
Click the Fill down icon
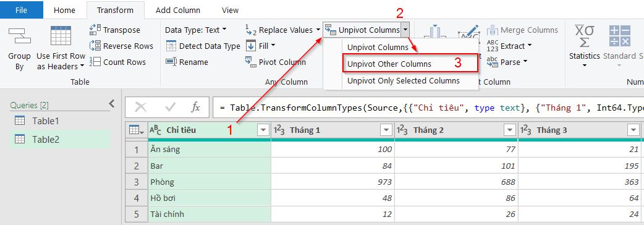[x=251, y=46]
